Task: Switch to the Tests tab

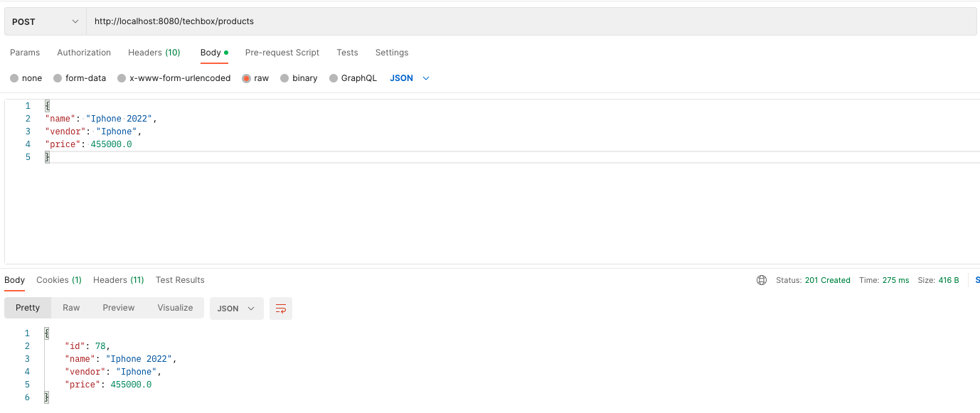Action: pos(347,53)
